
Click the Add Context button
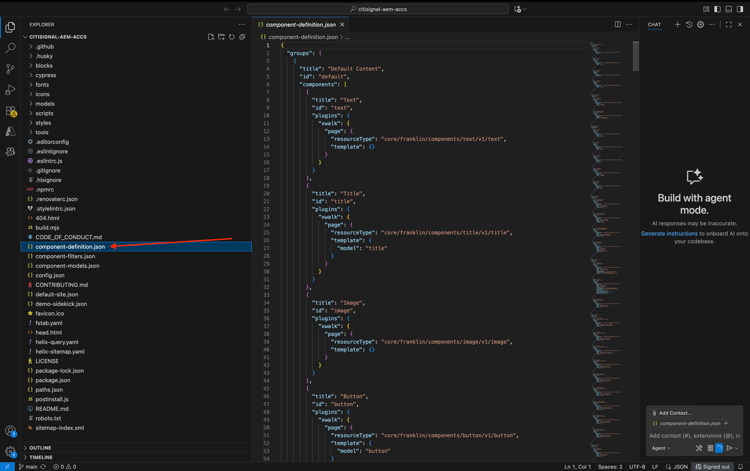(x=672, y=412)
